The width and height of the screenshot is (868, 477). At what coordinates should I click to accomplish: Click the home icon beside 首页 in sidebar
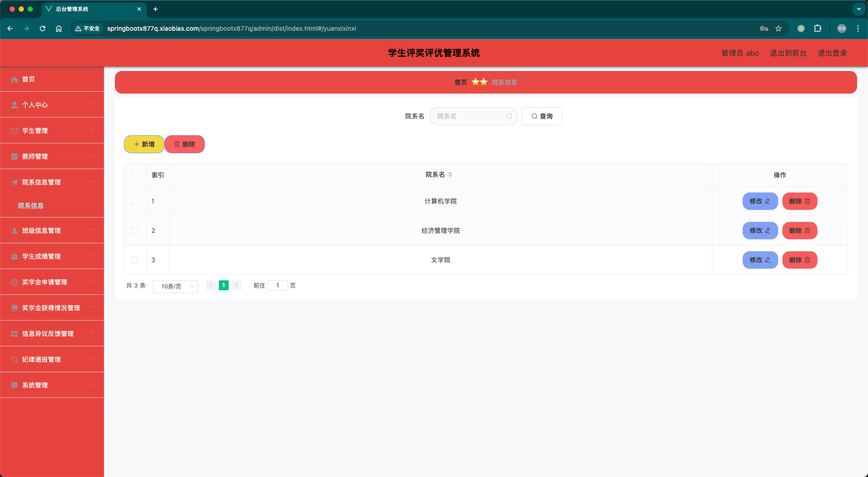[14, 80]
